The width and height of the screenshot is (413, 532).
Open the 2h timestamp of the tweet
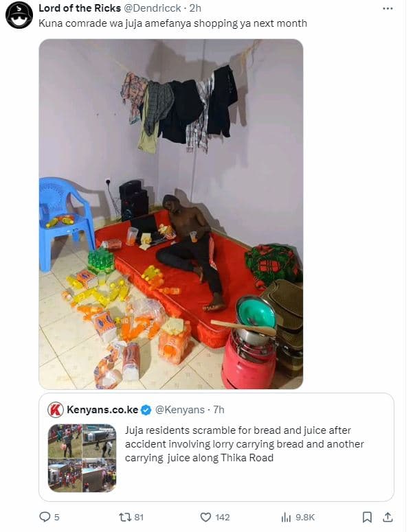coord(195,8)
